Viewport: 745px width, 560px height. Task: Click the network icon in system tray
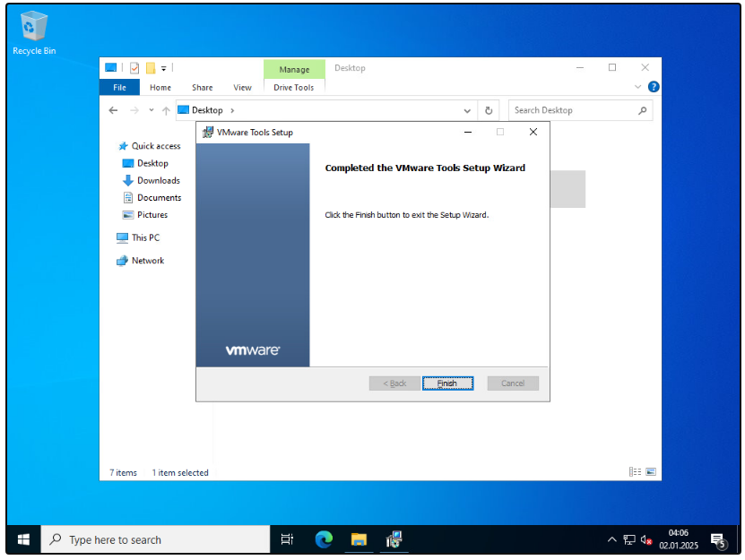click(x=629, y=539)
